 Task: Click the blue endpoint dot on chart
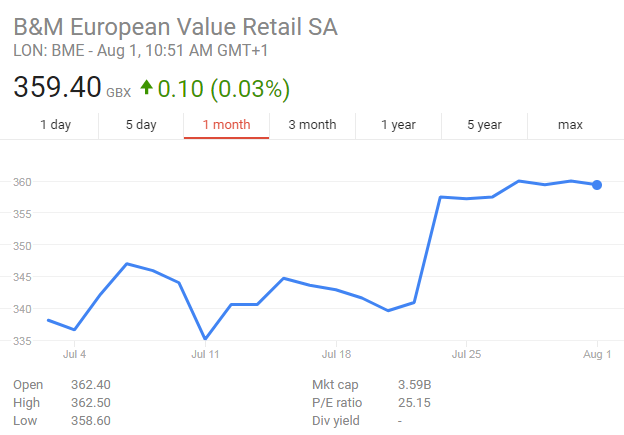tap(597, 185)
